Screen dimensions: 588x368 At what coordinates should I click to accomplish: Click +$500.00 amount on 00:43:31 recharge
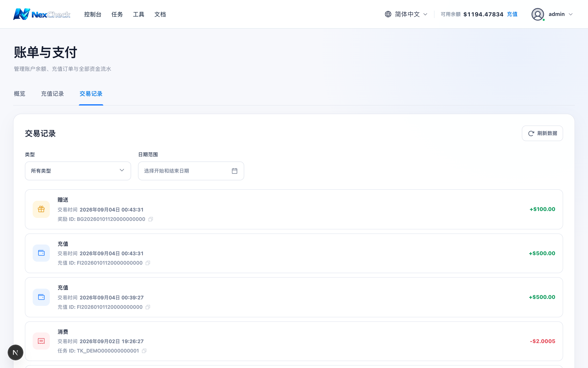coord(542,253)
